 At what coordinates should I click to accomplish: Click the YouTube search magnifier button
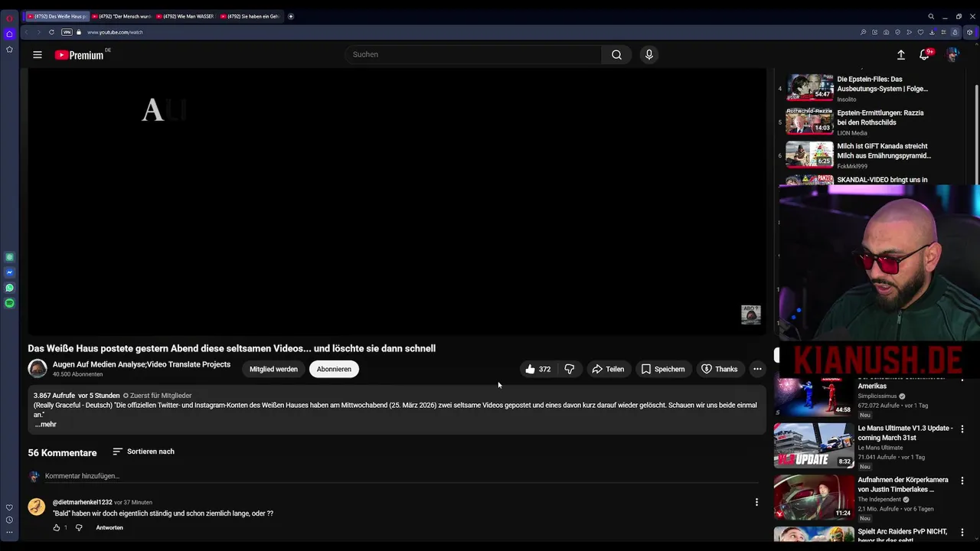[616, 54]
